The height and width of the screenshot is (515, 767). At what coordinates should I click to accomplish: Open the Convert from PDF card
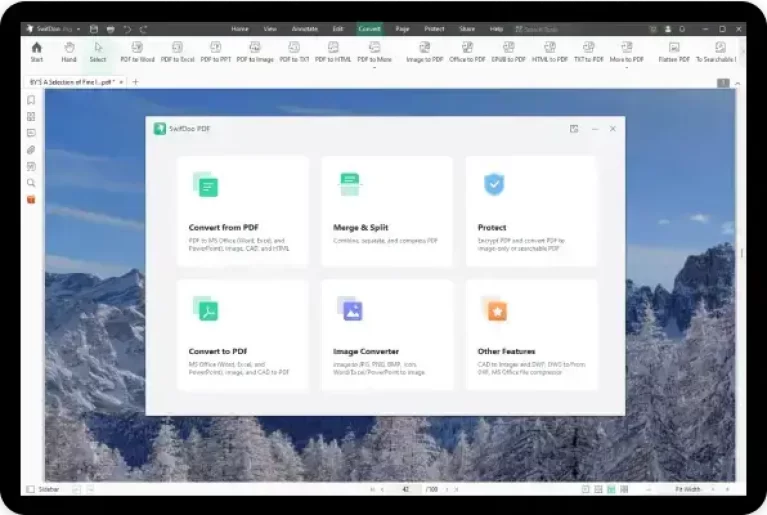point(243,211)
